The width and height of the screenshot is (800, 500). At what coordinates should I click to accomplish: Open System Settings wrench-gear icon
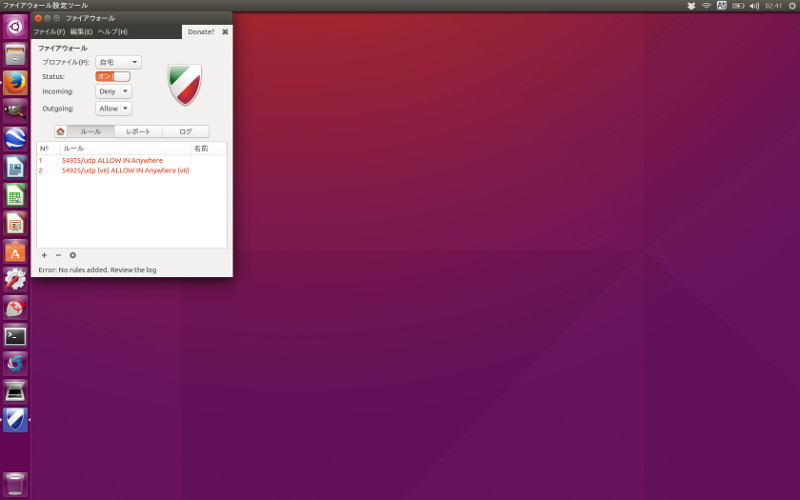point(15,280)
